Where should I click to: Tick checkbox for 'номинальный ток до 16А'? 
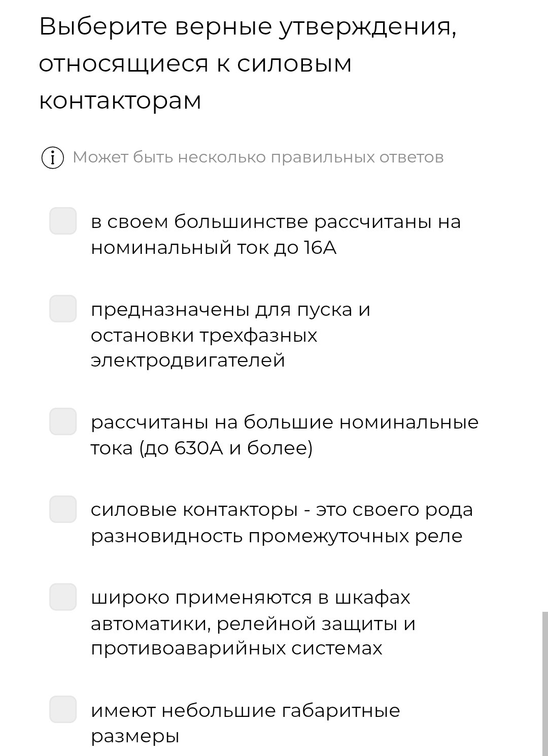click(x=63, y=221)
